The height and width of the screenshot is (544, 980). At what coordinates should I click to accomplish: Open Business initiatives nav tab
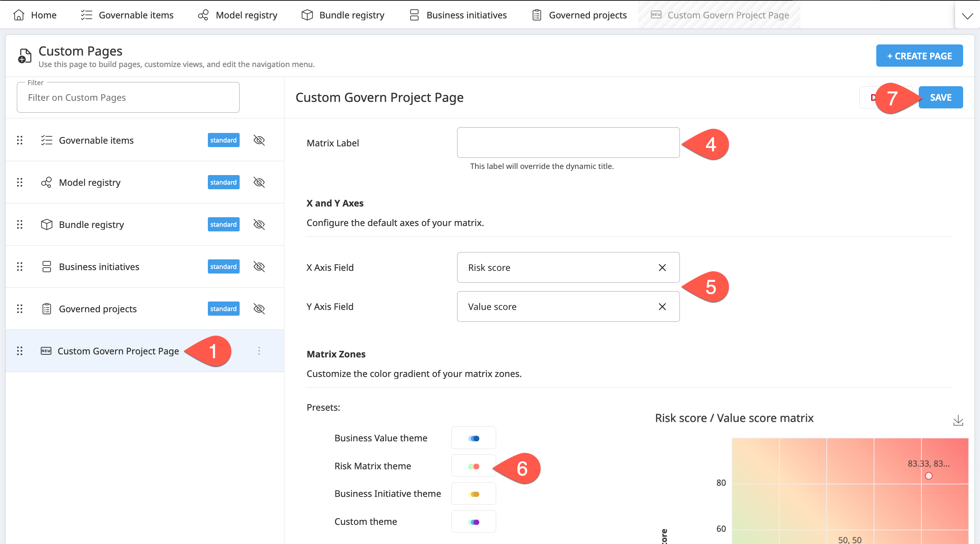point(458,15)
